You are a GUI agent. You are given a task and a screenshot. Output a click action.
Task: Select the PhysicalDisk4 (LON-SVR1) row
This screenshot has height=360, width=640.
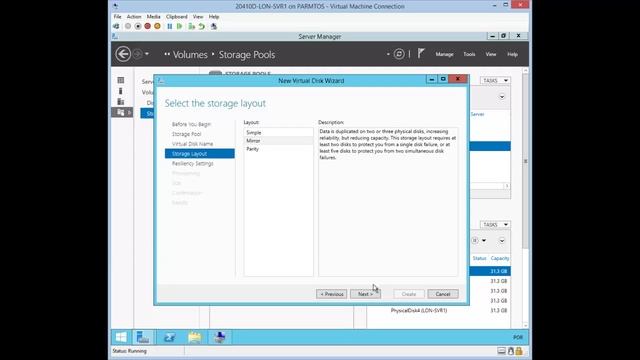(439, 311)
